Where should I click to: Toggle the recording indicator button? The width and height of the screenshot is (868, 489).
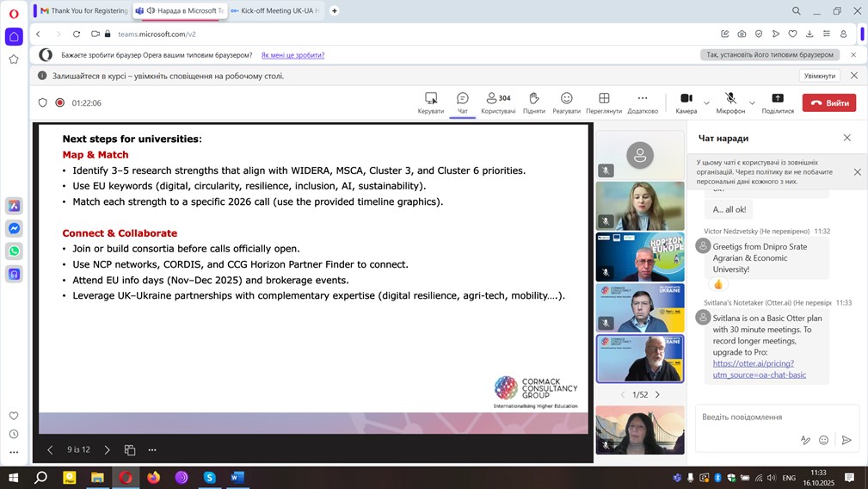[x=60, y=102]
